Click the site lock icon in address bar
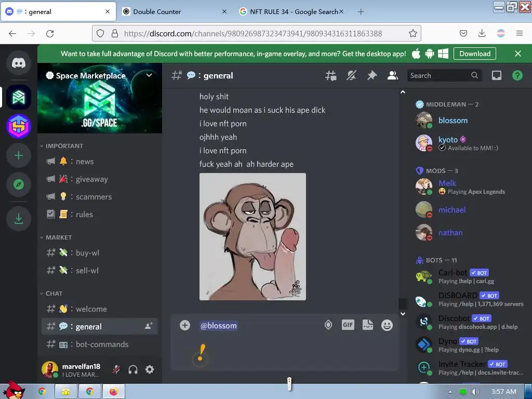The height and width of the screenshot is (399, 532). [115, 33]
